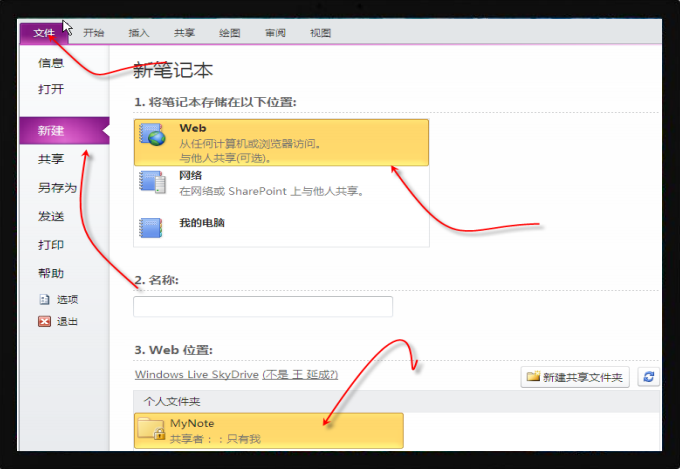Switch to the 开始 tab
The image size is (680, 469).
coord(94,33)
